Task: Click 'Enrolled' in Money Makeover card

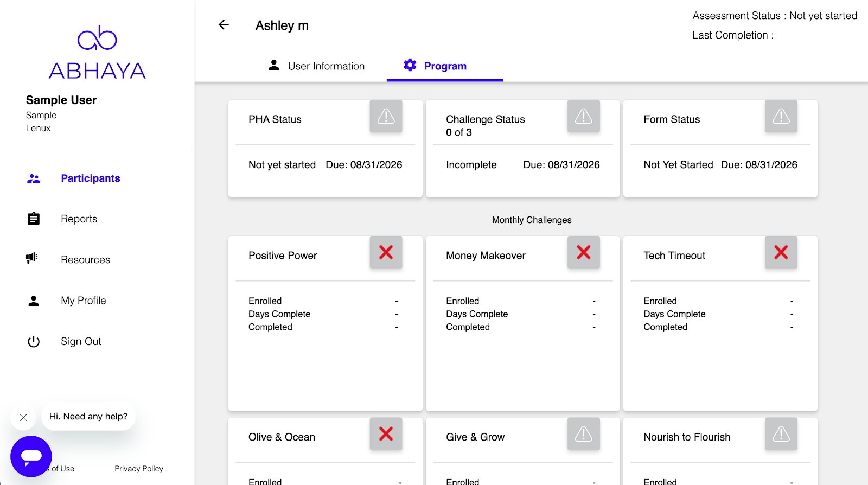Action: point(463,301)
